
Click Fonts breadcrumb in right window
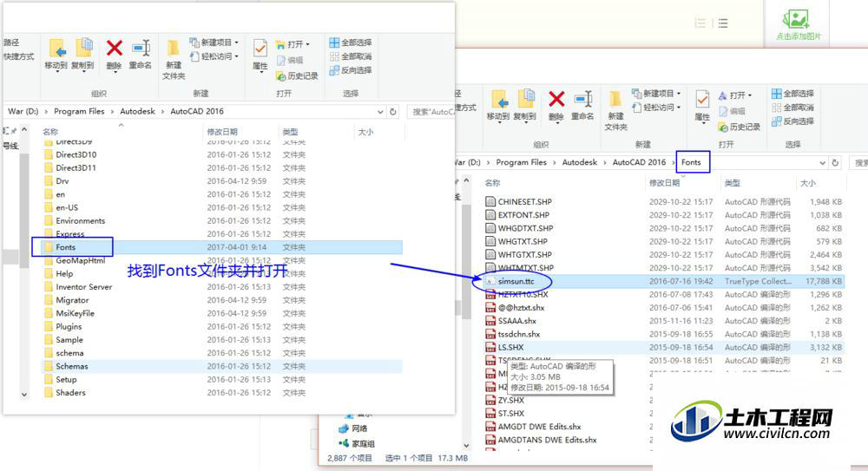[x=691, y=162]
